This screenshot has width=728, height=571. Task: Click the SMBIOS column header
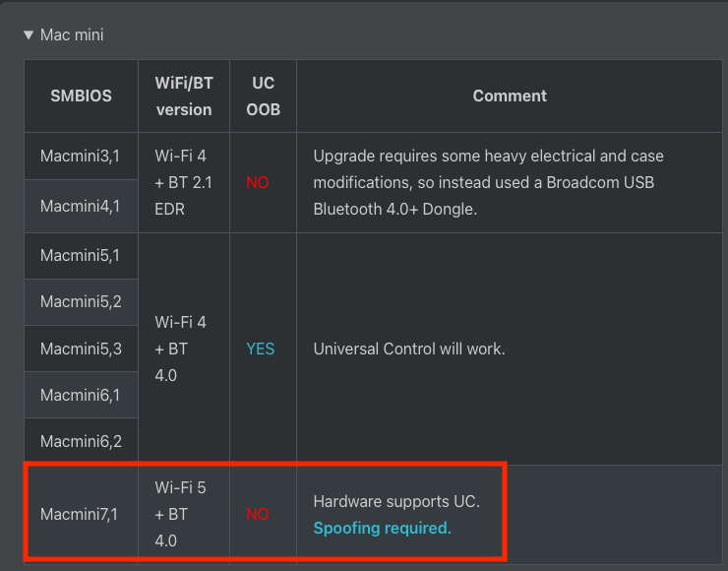coord(82,96)
